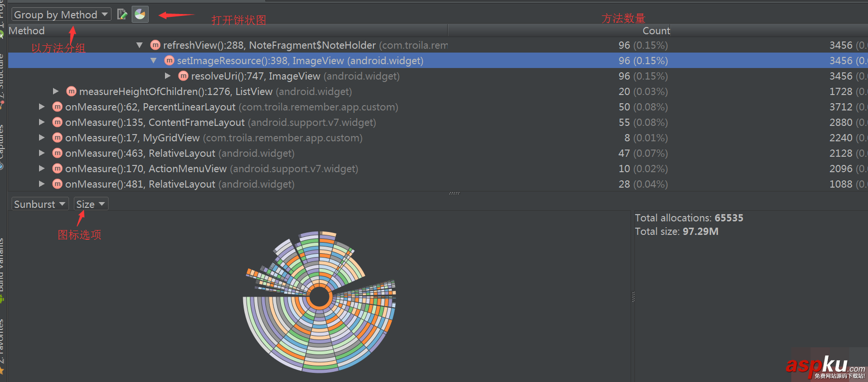This screenshot has height=382, width=868.
Task: Select onMeasure():463, RelativeLayout row
Action: [438, 153]
